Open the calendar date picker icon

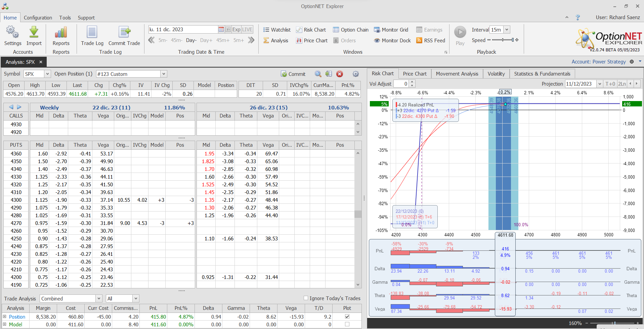click(x=221, y=30)
